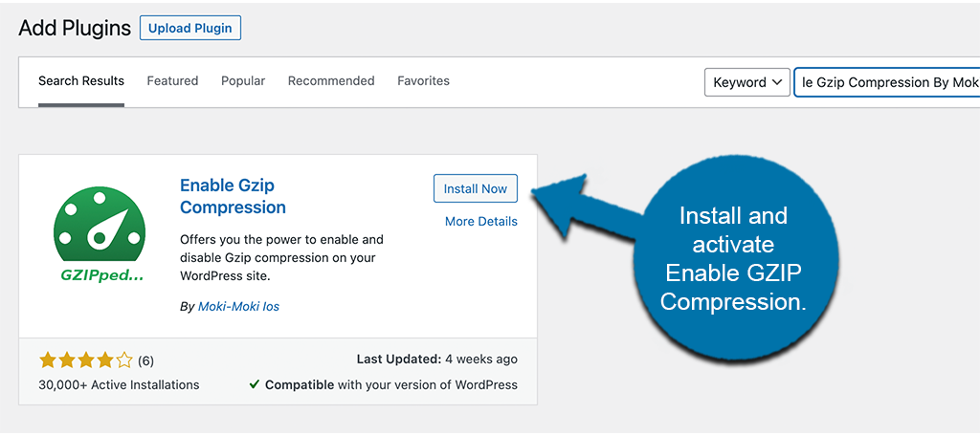Viewport: 980px width, 436px height.
Task: Select the Recommended tab
Action: [331, 81]
